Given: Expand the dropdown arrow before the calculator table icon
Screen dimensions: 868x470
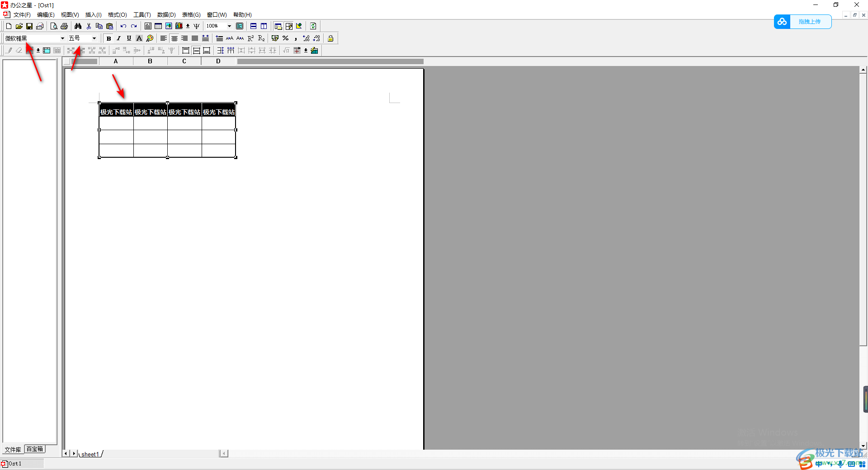Looking at the screenshot, I should 306,51.
